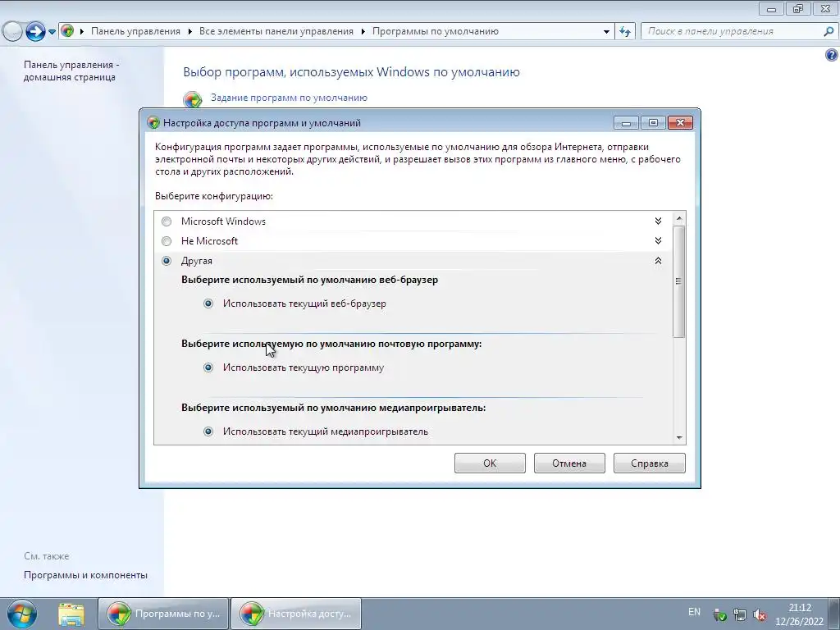
Task: Click scroll up arrow in configuration list
Action: point(678,218)
